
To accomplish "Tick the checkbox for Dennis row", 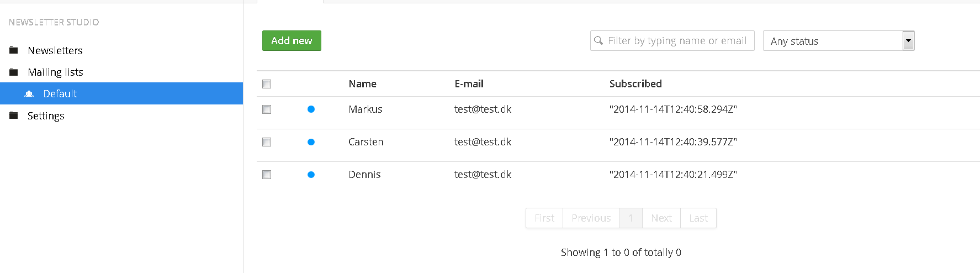I will [x=267, y=175].
